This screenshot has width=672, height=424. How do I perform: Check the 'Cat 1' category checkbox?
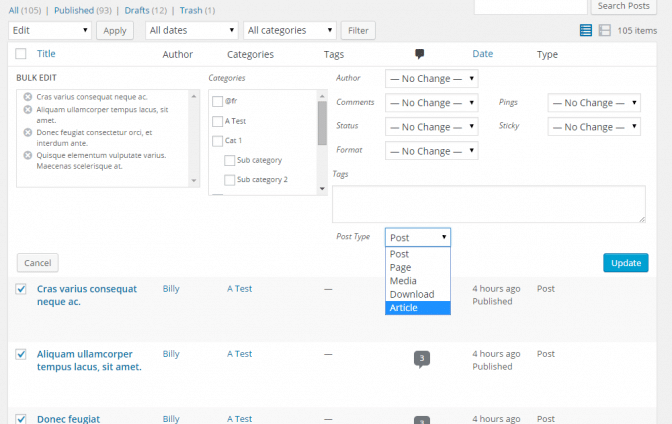click(x=218, y=141)
